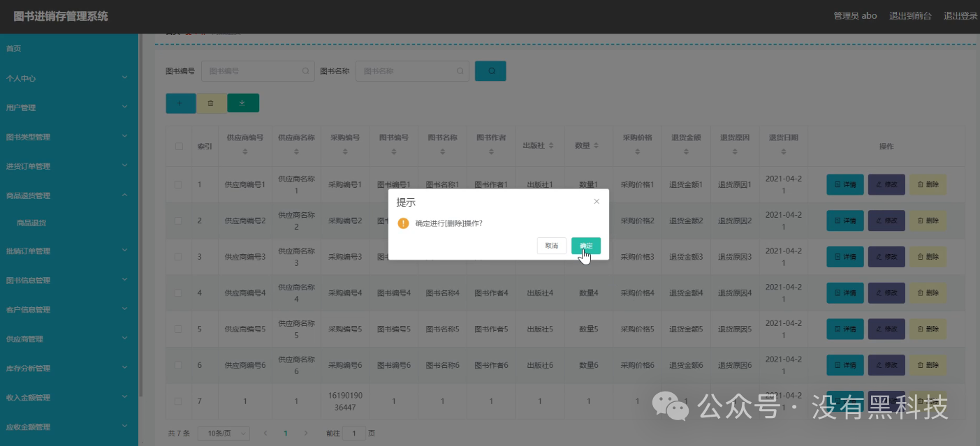Open 供应商管理 sidebar menu
This screenshot has height=446, width=980.
pos(69,339)
